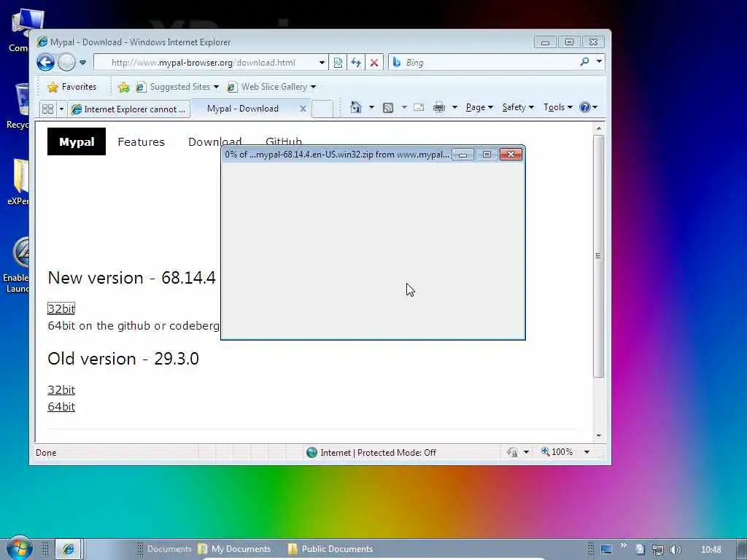Switch to 'Internet Explorer cannot...' tab

click(128, 109)
